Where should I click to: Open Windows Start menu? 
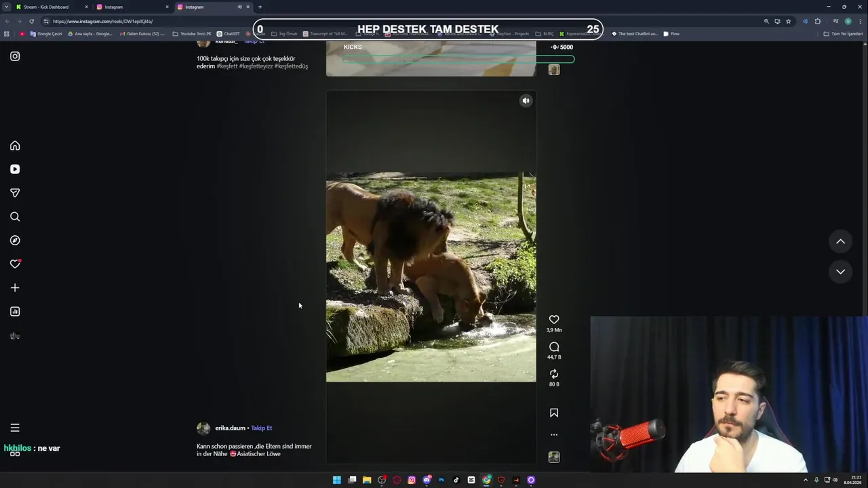click(337, 480)
